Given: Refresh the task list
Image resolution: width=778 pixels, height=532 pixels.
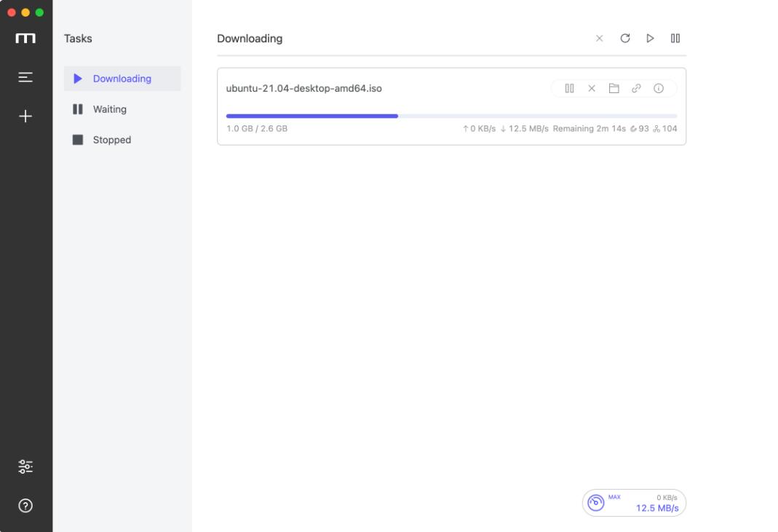Looking at the screenshot, I should pos(624,39).
